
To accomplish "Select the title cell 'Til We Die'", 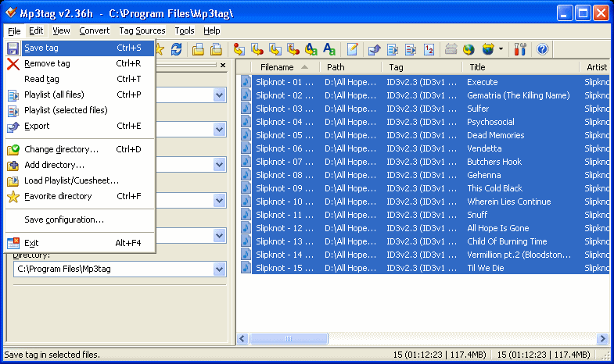I will (x=485, y=268).
